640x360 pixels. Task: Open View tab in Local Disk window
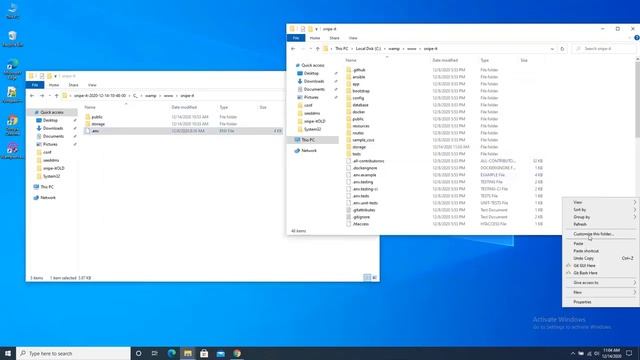tap(353, 38)
